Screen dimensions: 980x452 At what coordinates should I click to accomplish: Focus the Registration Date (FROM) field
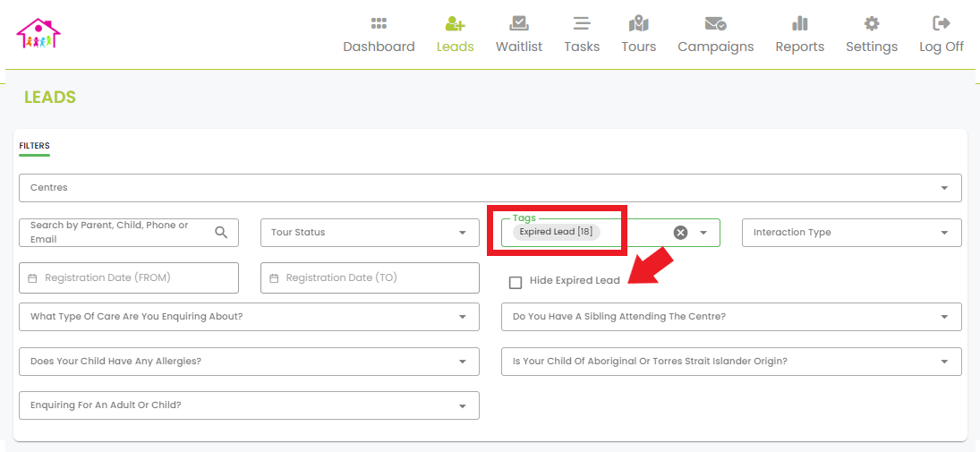coord(129,277)
